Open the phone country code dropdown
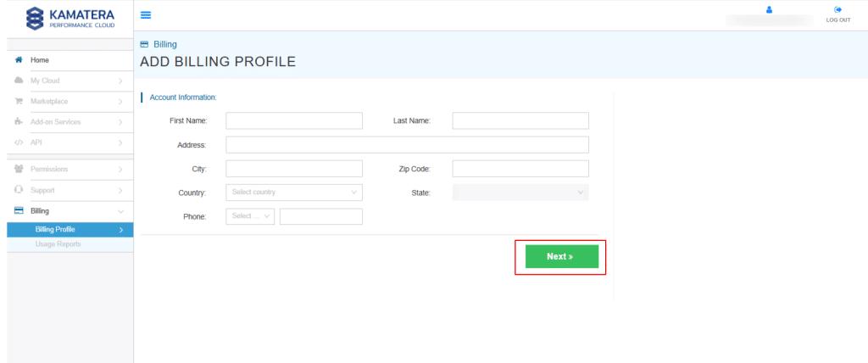 tap(250, 216)
